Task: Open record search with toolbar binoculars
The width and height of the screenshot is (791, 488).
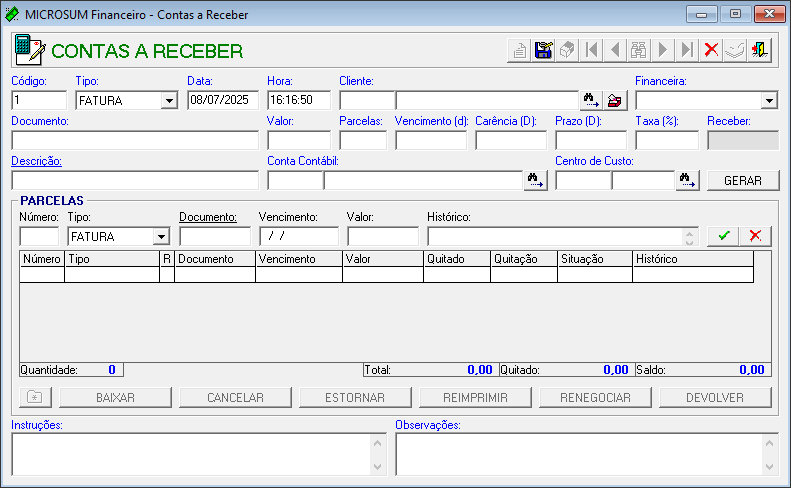Action: tap(639, 50)
